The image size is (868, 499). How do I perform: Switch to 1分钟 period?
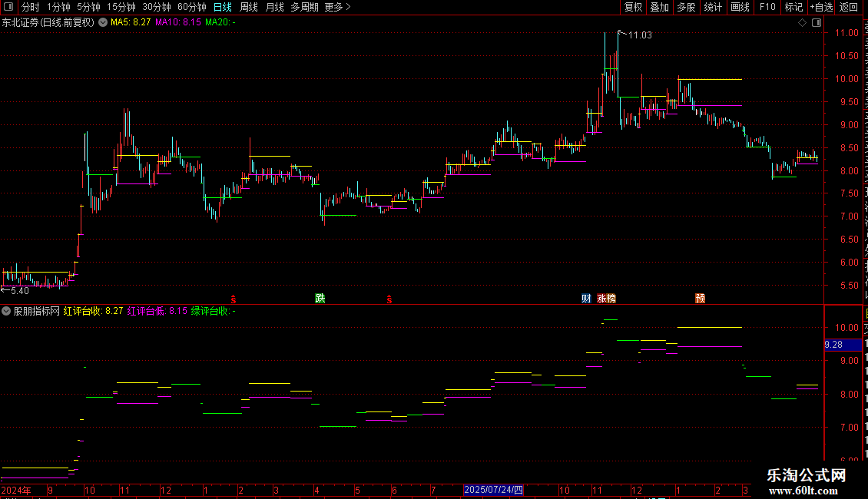coord(58,7)
